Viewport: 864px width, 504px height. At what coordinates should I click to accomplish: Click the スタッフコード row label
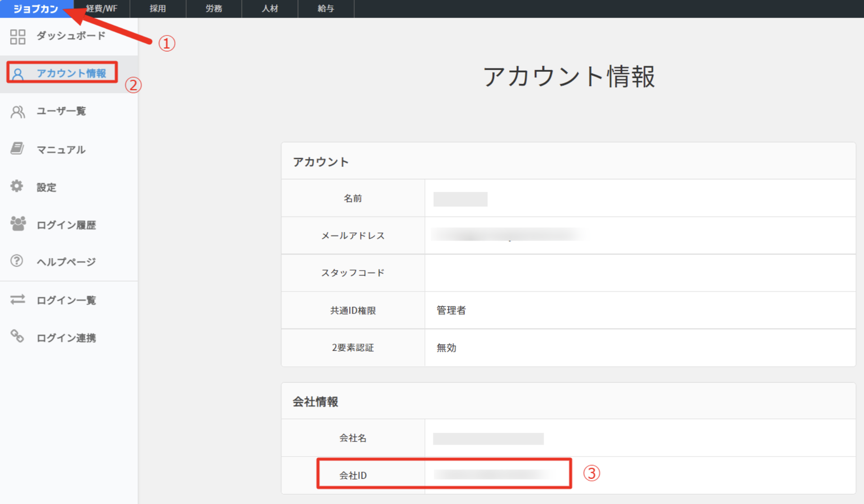353,273
